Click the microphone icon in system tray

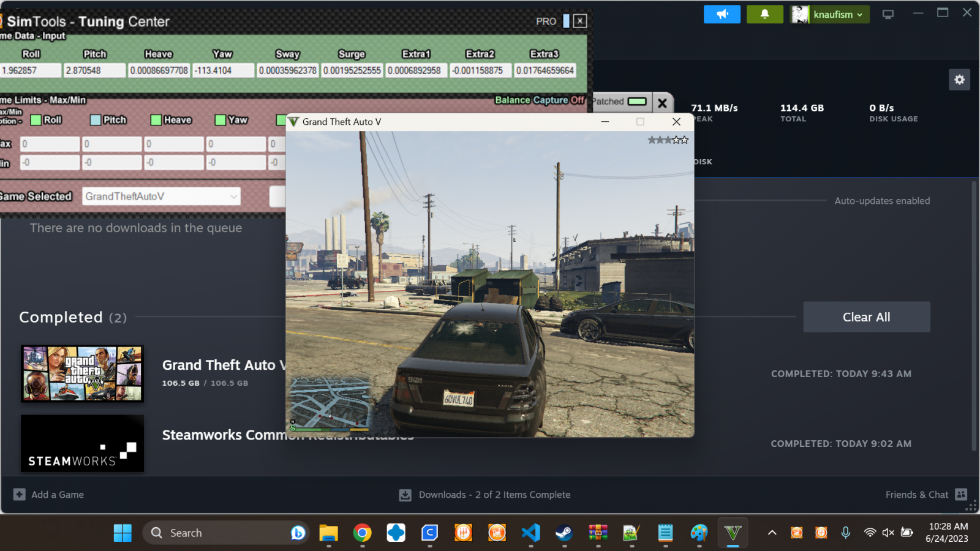tap(845, 533)
